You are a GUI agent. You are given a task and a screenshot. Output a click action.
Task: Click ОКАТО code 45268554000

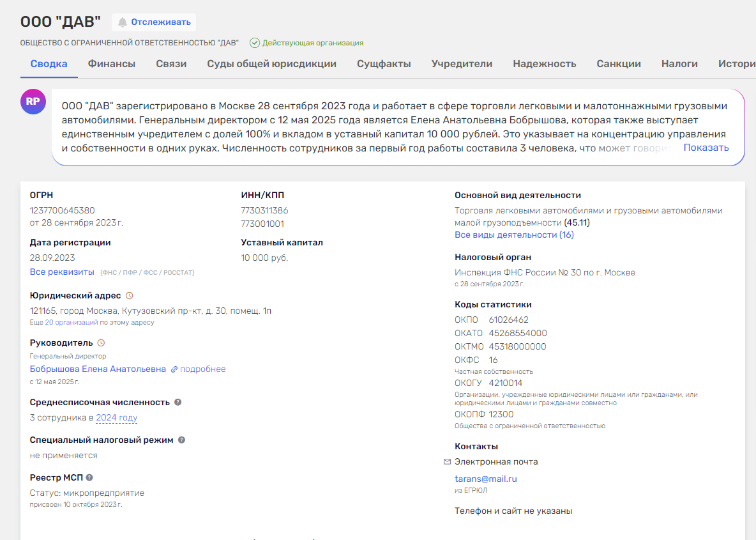(517, 334)
